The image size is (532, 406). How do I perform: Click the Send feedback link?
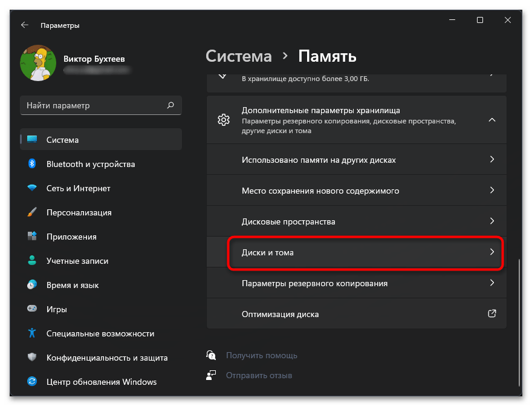click(259, 375)
